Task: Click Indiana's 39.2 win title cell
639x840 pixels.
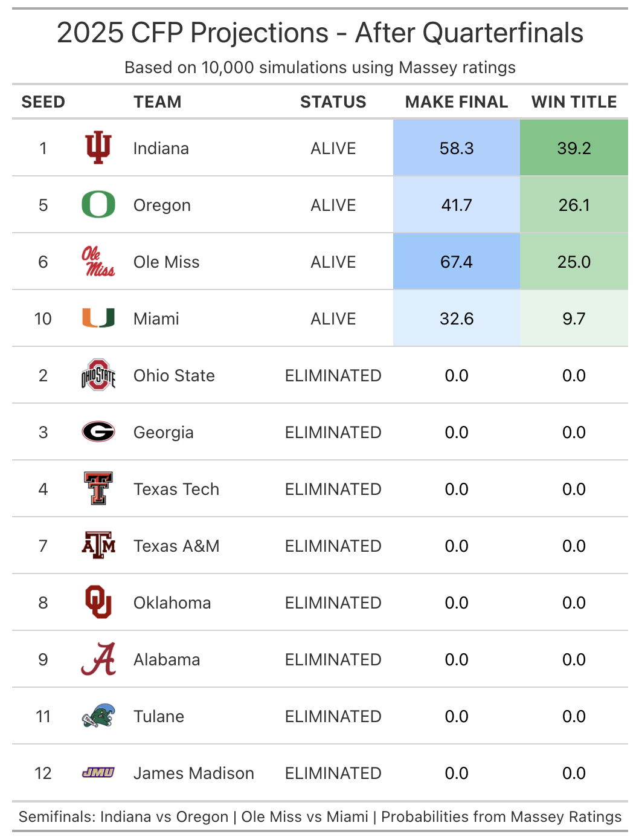Action: pyautogui.click(x=574, y=148)
